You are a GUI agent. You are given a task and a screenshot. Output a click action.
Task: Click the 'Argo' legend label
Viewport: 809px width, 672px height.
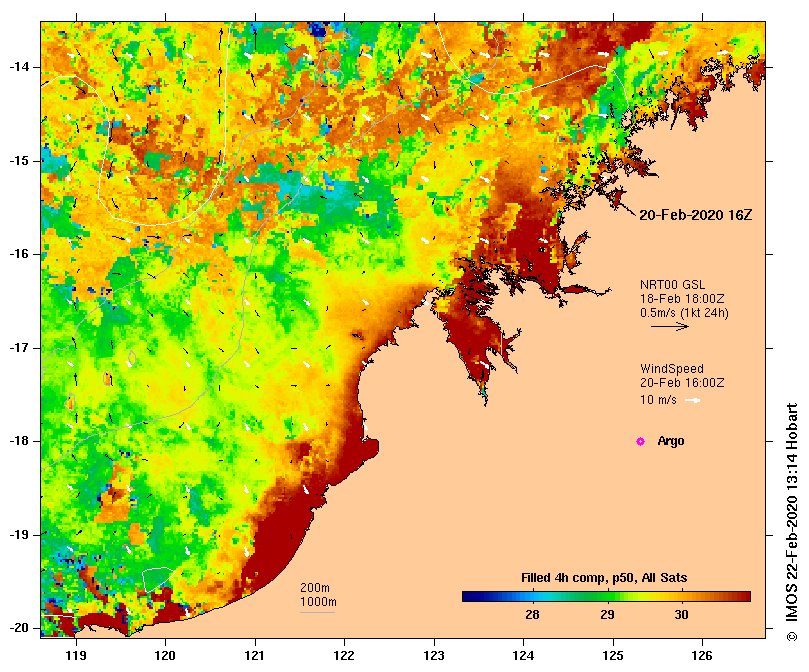671,441
